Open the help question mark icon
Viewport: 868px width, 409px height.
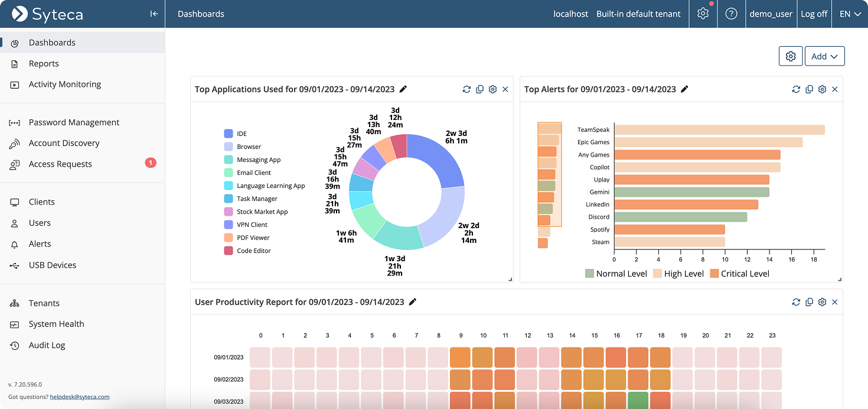click(732, 14)
